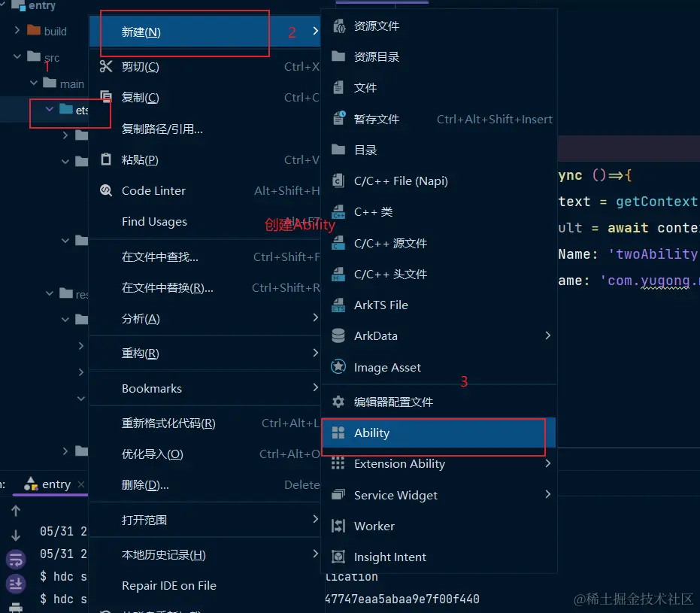Choose 优化导入(O) menu entry

click(x=205, y=454)
